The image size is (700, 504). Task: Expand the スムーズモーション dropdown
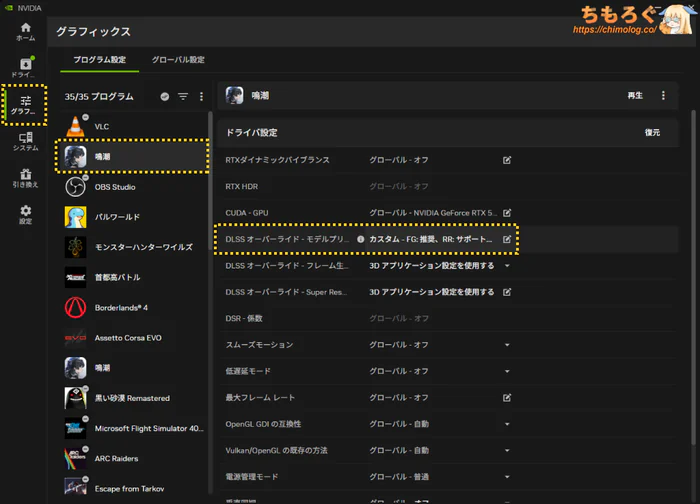(x=507, y=345)
